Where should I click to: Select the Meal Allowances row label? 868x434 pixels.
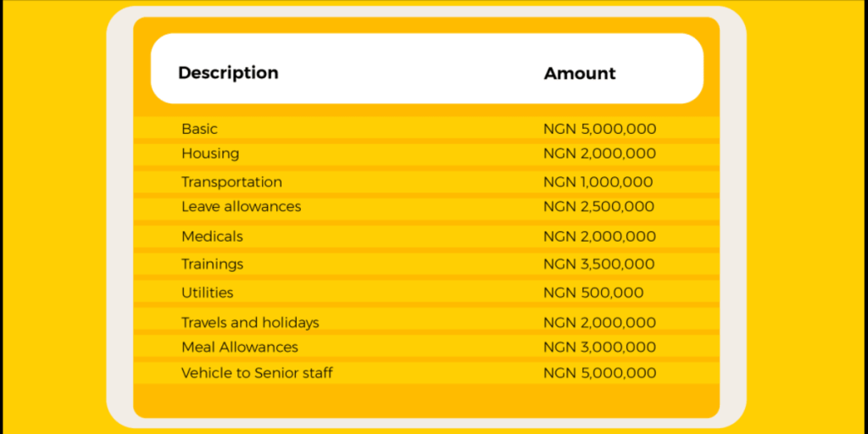(240, 347)
